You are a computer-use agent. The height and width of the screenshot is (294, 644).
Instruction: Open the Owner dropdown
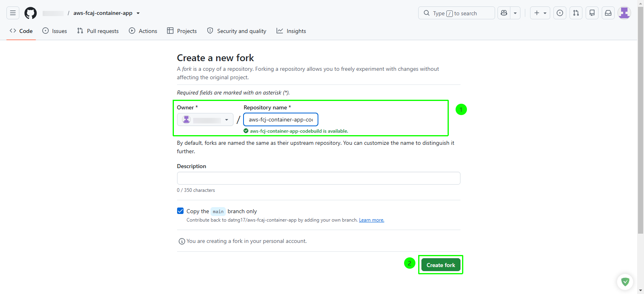[205, 119]
